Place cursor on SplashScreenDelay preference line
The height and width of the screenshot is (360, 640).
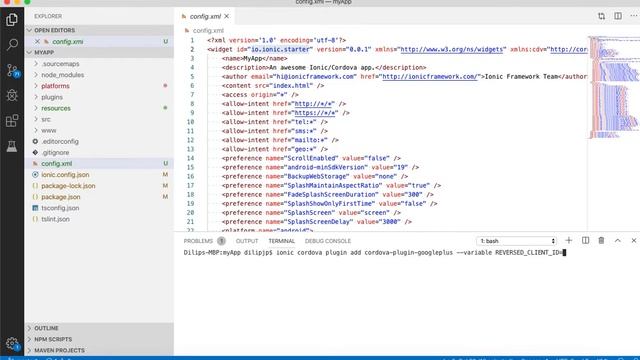317,222
